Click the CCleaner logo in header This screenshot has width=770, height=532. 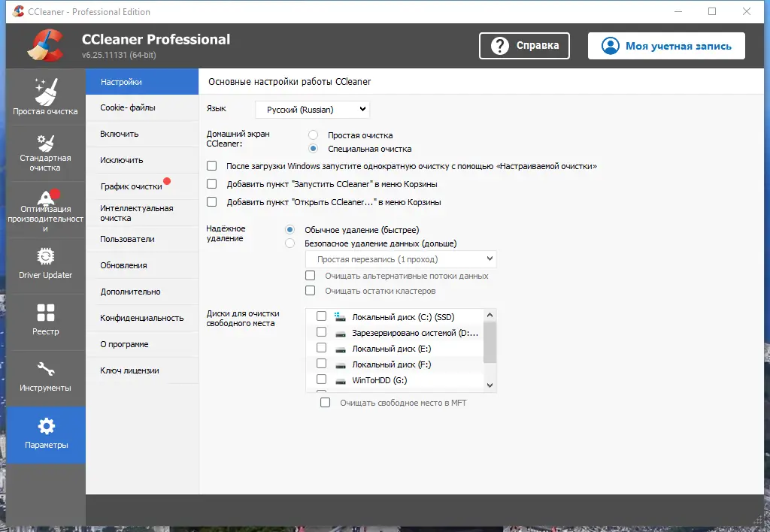click(x=46, y=46)
